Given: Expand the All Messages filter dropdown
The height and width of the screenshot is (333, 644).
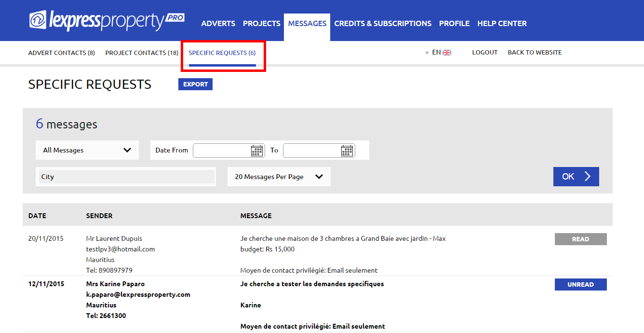Looking at the screenshot, I should (x=87, y=150).
